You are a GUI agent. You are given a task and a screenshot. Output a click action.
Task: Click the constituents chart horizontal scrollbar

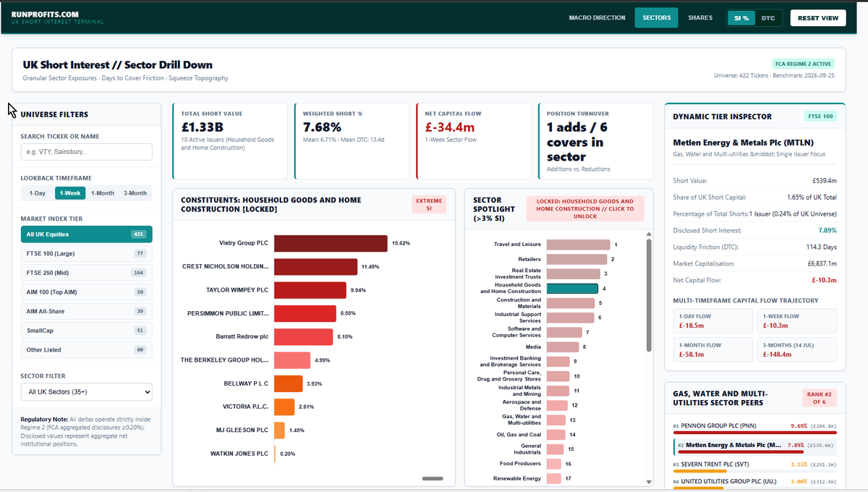[433, 478]
